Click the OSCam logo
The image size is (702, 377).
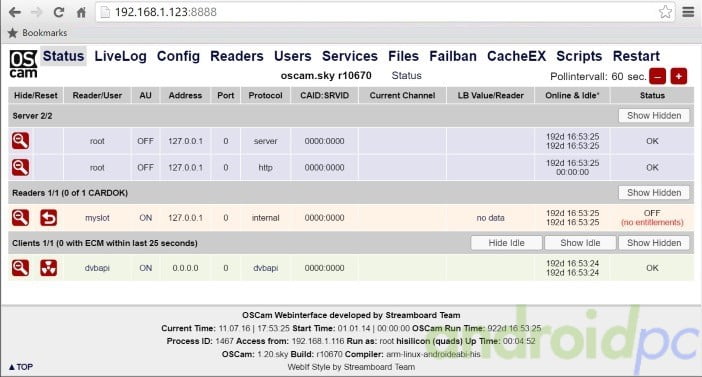click(23, 64)
